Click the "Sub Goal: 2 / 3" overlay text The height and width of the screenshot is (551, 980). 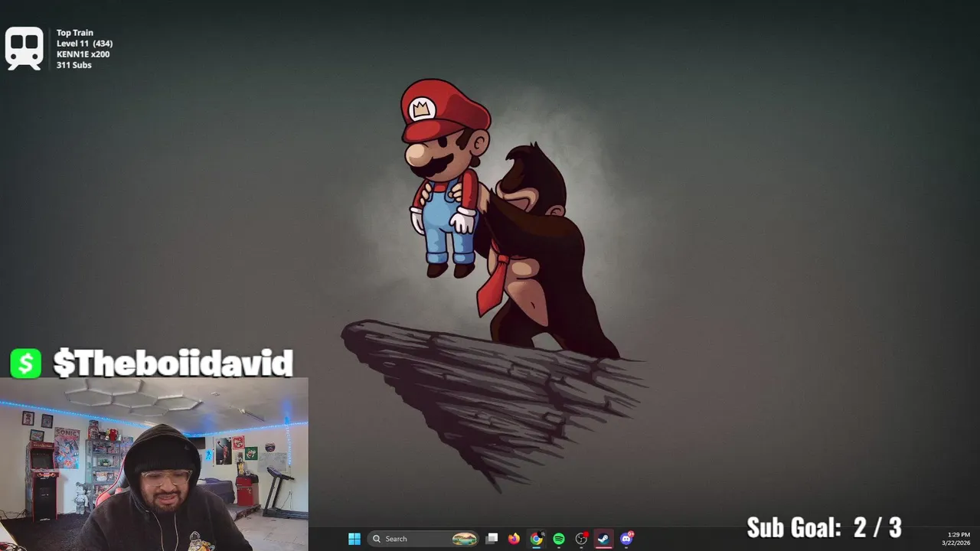click(824, 527)
